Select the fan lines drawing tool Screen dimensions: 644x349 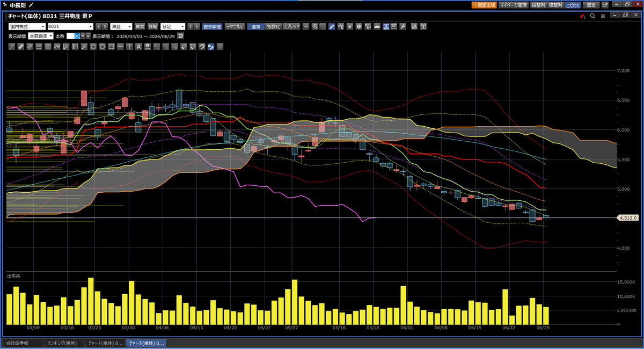65,47
